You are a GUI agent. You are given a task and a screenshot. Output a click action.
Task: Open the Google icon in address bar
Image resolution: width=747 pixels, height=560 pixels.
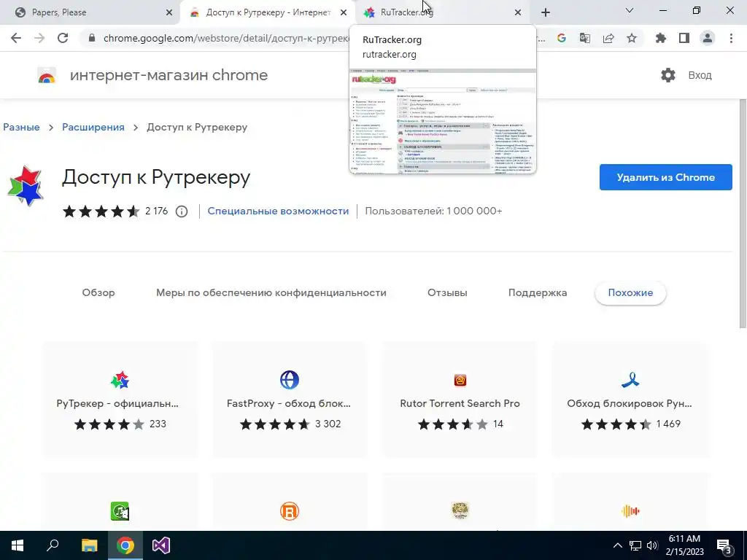(x=562, y=38)
